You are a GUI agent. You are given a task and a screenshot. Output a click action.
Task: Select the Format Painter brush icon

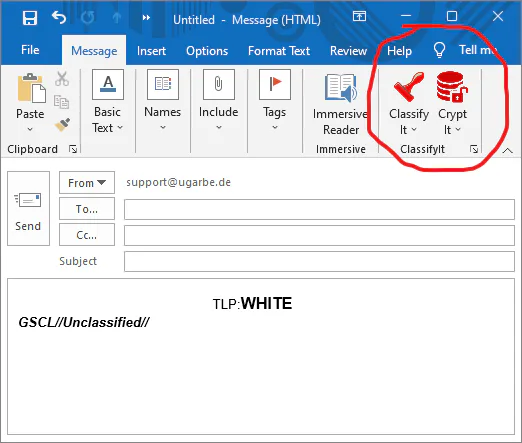[62, 125]
